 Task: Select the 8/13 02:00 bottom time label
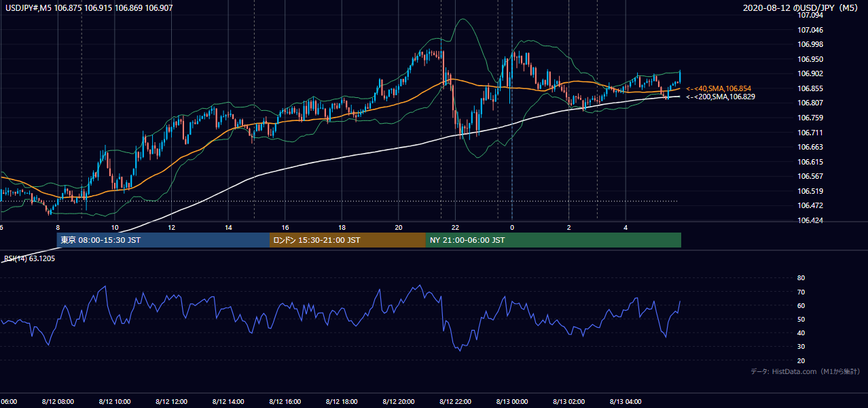(569, 402)
